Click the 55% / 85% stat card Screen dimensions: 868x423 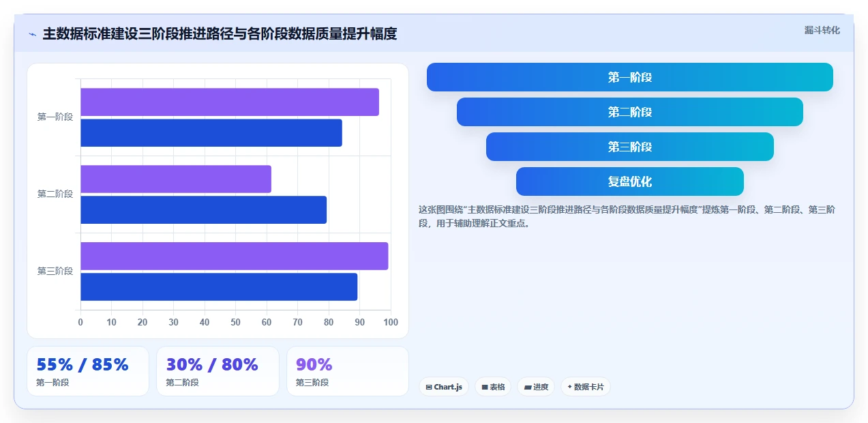click(88, 371)
